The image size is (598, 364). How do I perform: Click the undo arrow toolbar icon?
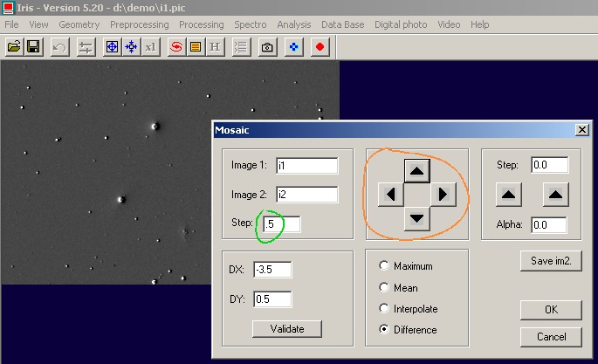point(60,47)
